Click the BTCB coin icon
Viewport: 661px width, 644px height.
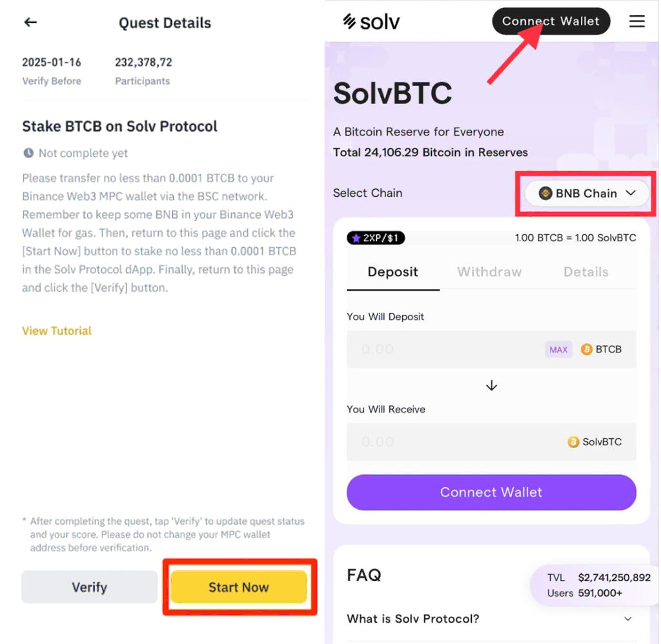[x=587, y=350]
